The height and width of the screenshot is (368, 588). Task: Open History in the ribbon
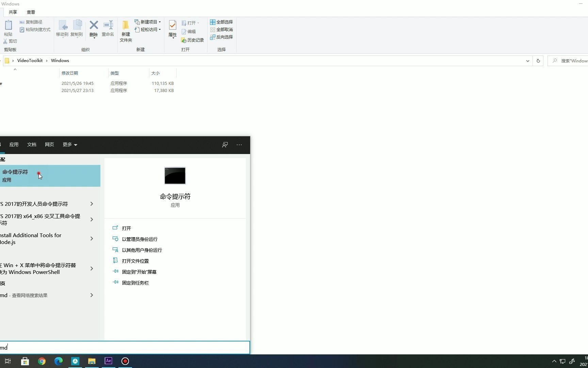(193, 40)
